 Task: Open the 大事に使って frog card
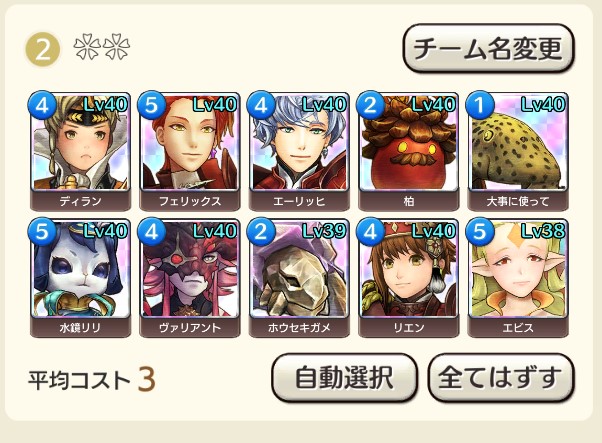click(x=518, y=151)
